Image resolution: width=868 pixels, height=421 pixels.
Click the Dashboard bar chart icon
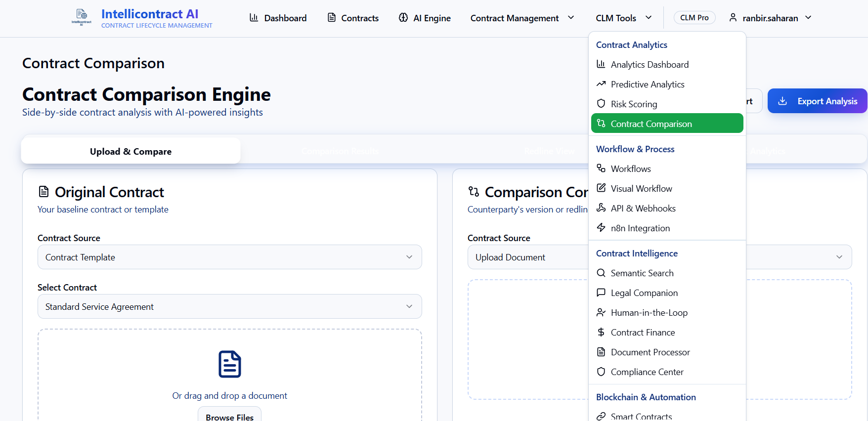[x=254, y=18]
